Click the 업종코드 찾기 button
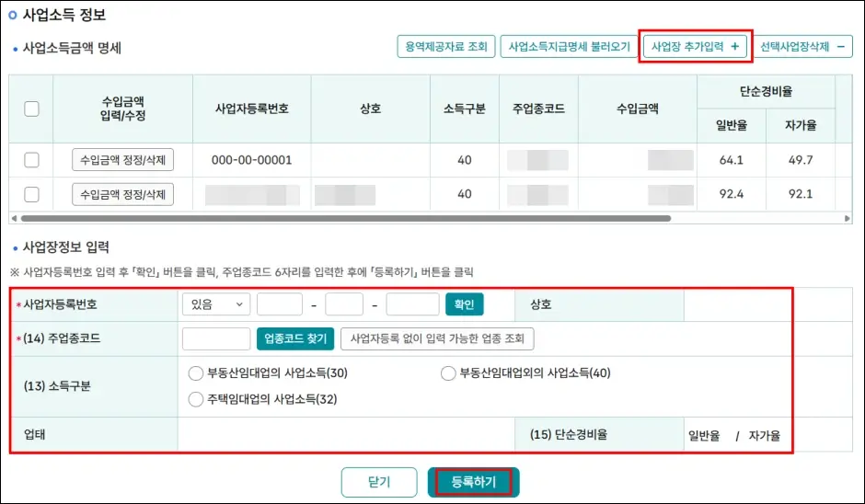The image size is (865, 504). 295,338
